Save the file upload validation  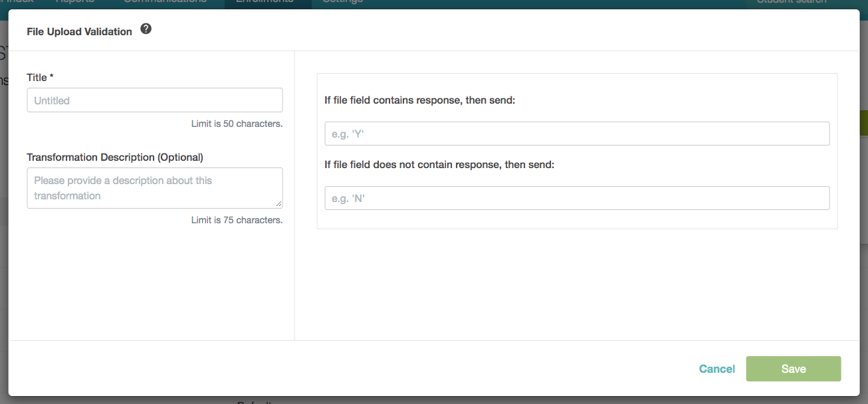pos(794,369)
